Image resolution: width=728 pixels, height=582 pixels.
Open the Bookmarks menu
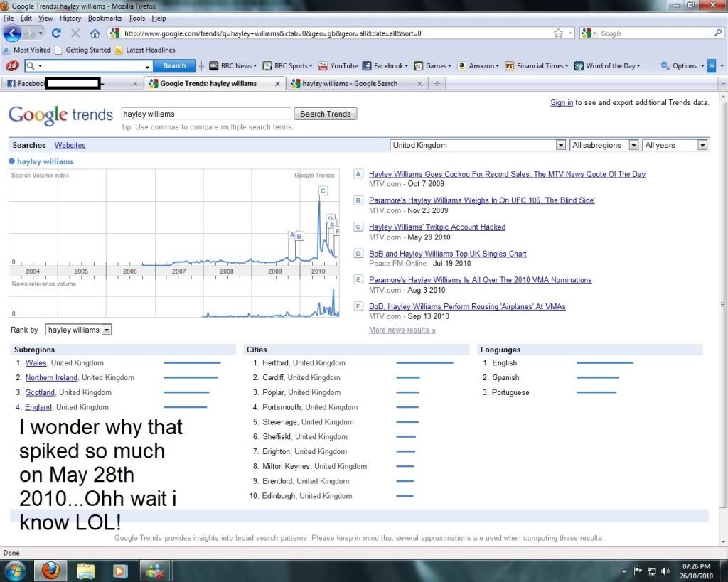pos(105,18)
